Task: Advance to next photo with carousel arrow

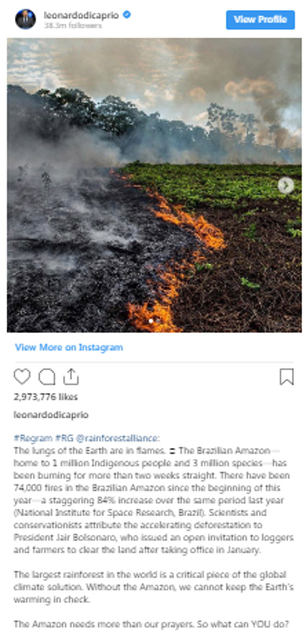Action: (x=286, y=186)
